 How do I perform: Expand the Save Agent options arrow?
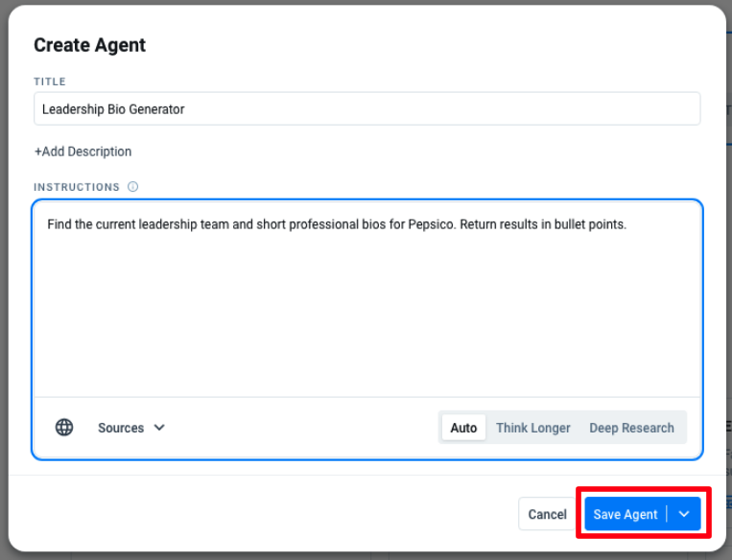pyautogui.click(x=684, y=514)
